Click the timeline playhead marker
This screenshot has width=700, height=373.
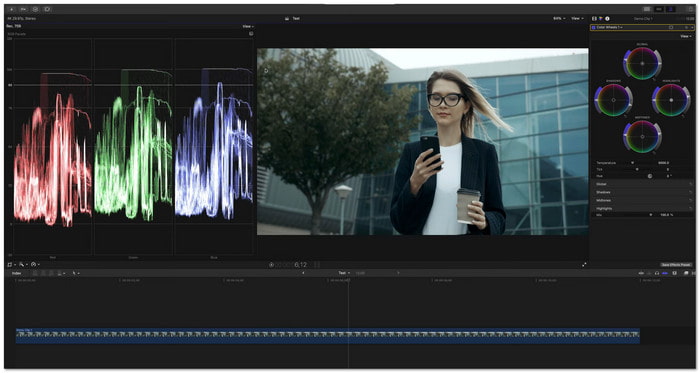pos(348,280)
